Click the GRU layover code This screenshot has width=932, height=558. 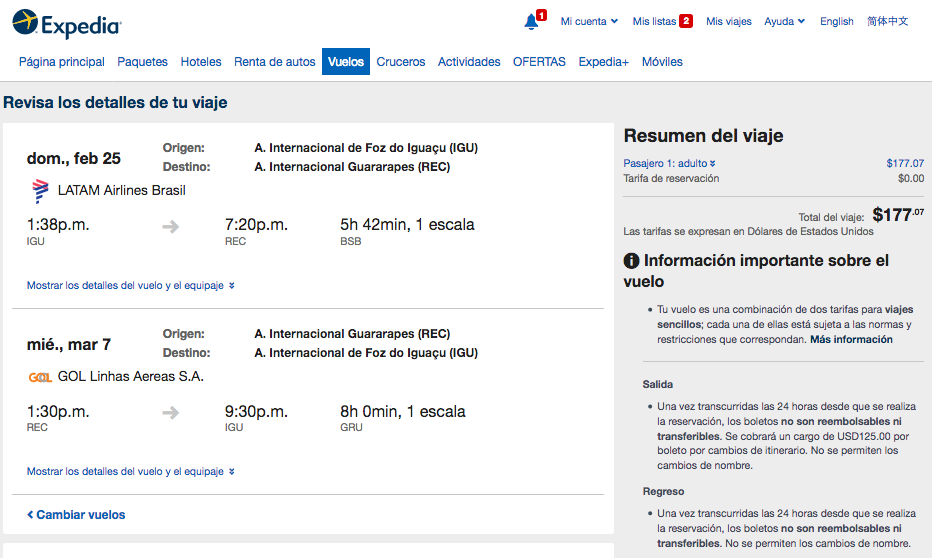click(x=351, y=428)
